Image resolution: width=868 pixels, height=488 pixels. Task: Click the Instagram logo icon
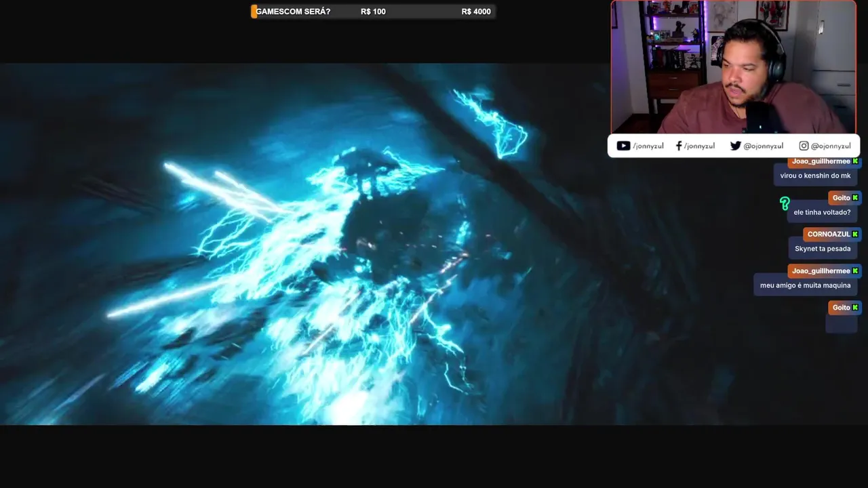(804, 146)
